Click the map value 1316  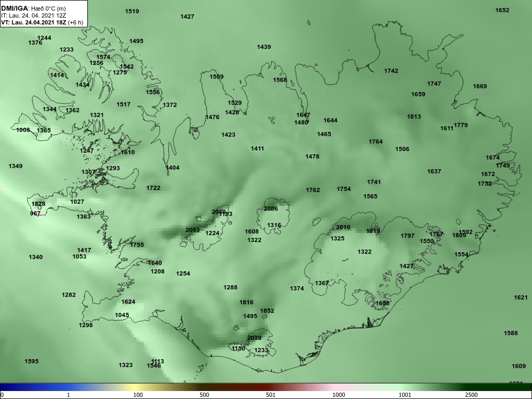click(274, 225)
